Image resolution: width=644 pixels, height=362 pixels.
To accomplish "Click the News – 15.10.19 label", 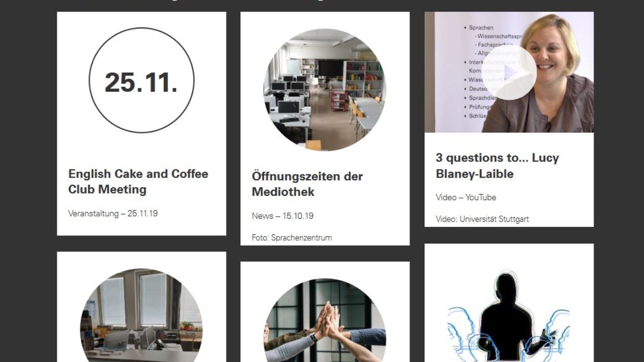I will (282, 216).
